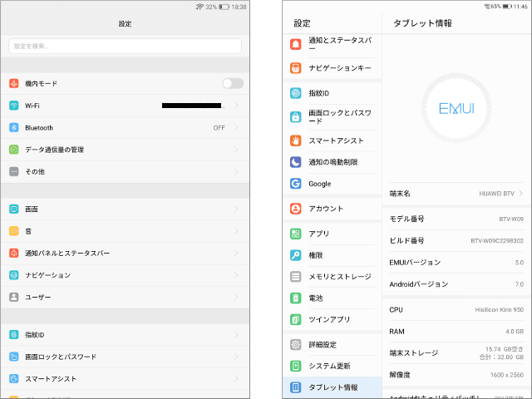
Task: Open 端末名 chevron beside HUAWEI BTV
Action: [521, 194]
